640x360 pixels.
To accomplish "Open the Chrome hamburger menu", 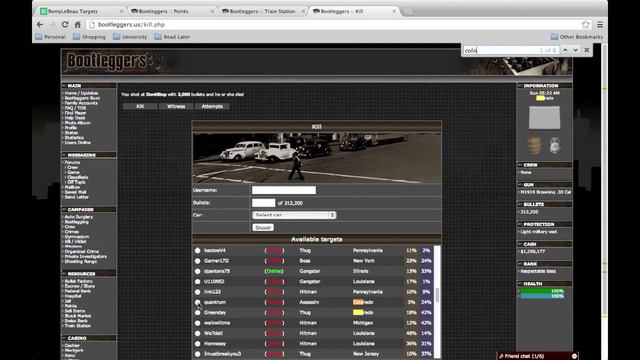I will (x=600, y=24).
